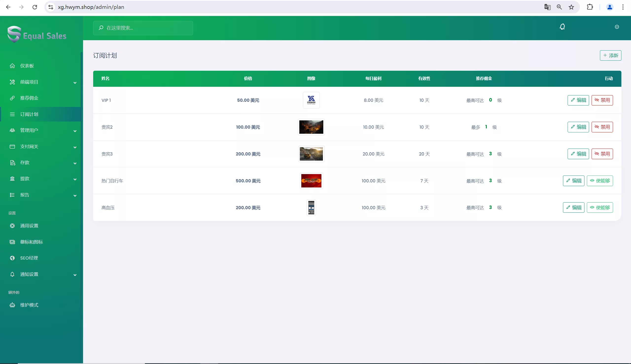Bookmark this page with star icon

(571, 7)
